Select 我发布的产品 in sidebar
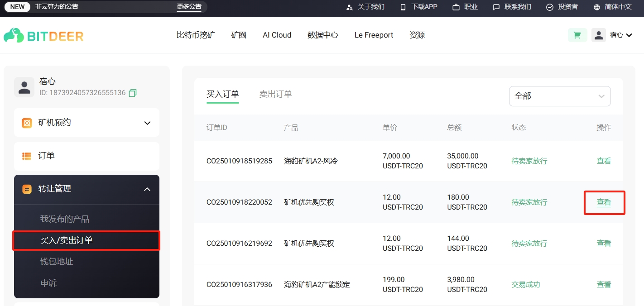Image resolution: width=644 pixels, height=306 pixels. (x=65, y=219)
